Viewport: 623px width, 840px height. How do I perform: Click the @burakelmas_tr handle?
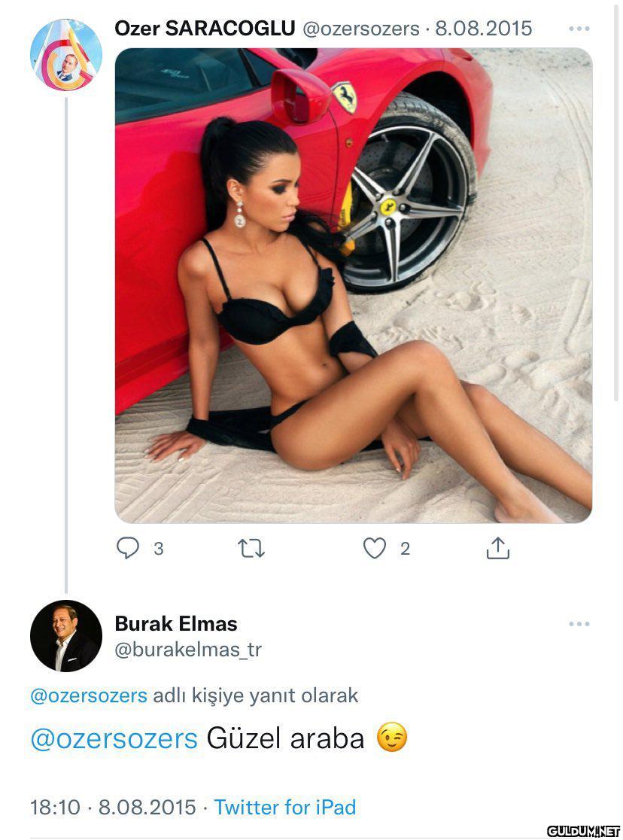[188, 650]
